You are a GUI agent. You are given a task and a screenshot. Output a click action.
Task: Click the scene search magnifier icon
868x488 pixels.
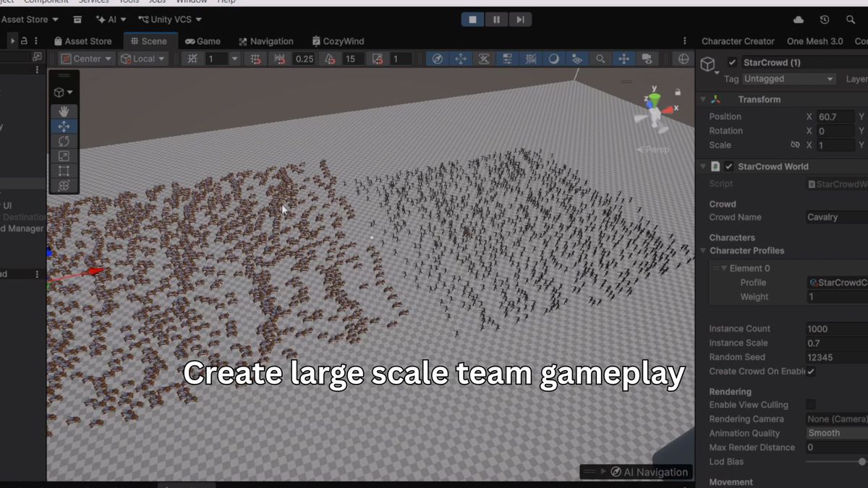pos(600,59)
